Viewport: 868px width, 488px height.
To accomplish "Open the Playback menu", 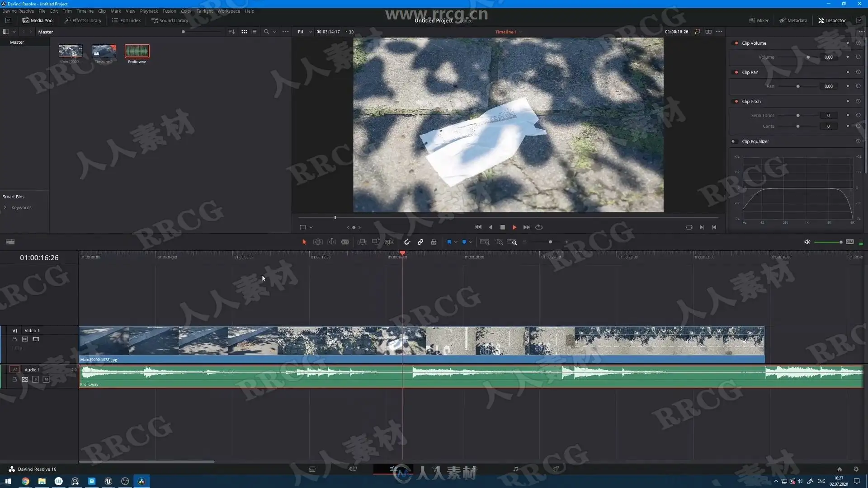I will click(149, 11).
